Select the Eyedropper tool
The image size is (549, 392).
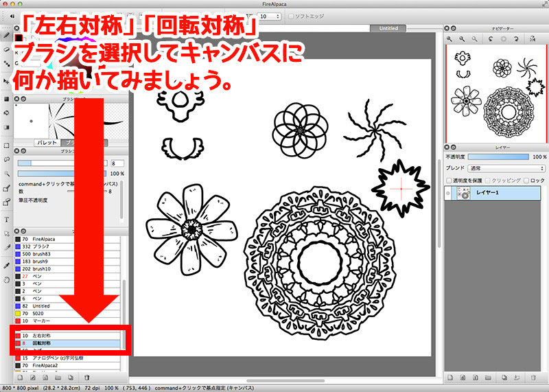click(6, 266)
